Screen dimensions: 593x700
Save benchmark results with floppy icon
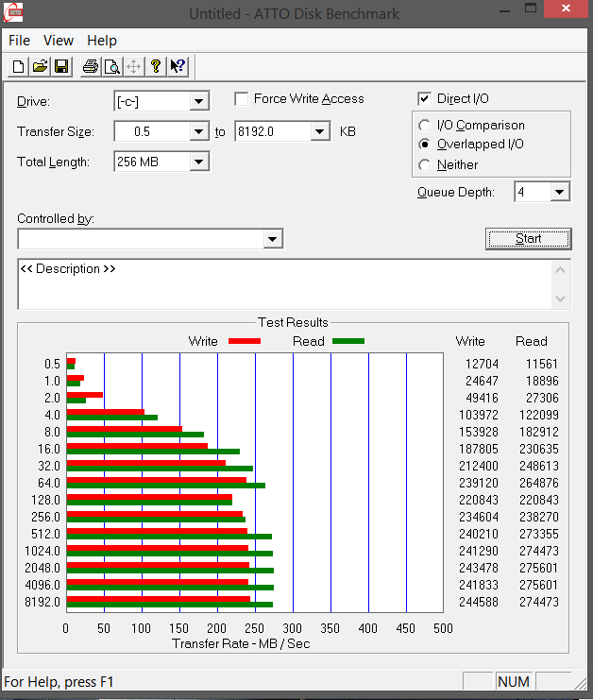point(61,67)
